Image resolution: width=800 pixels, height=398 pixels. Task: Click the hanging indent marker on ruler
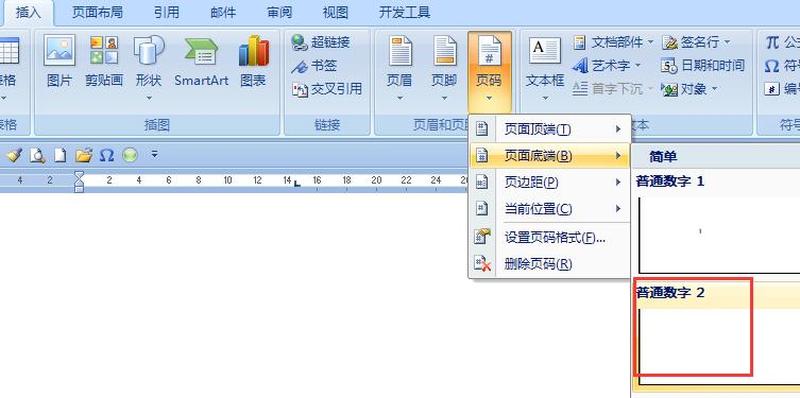point(79,182)
